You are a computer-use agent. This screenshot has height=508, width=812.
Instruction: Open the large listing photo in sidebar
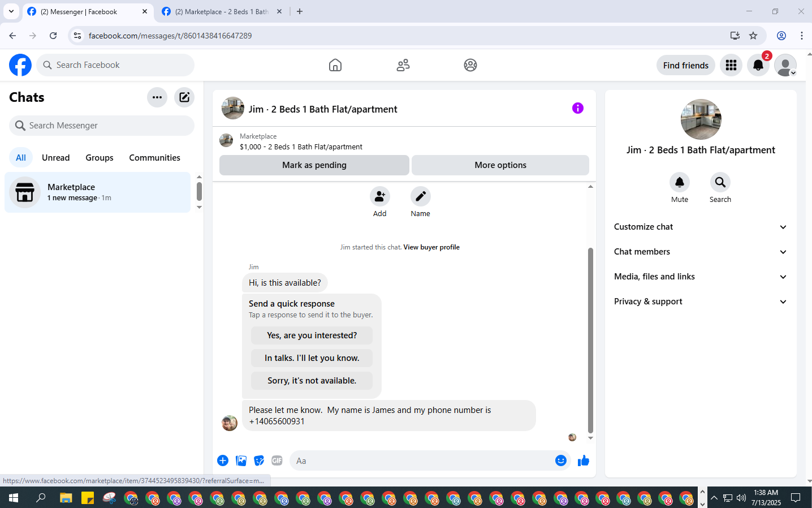click(701, 119)
